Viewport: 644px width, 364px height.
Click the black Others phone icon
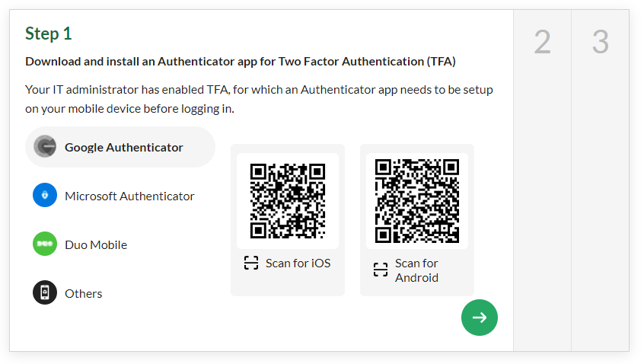45,292
